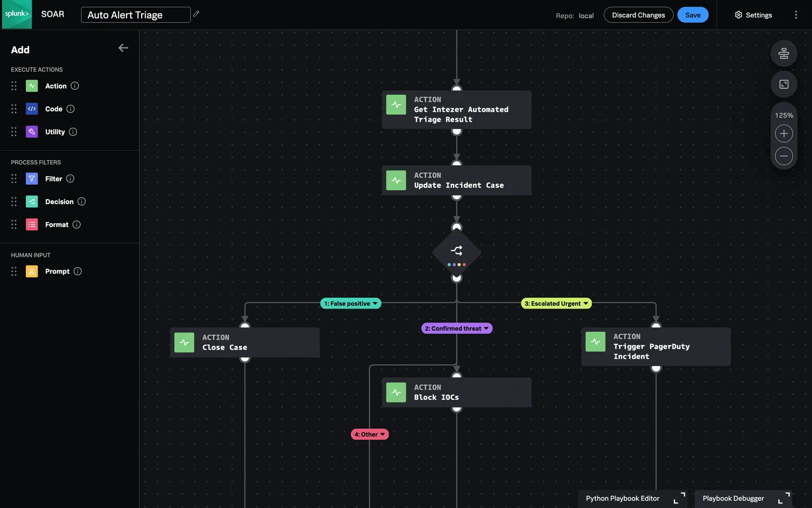Select the Format block icon in sidebar

point(32,225)
